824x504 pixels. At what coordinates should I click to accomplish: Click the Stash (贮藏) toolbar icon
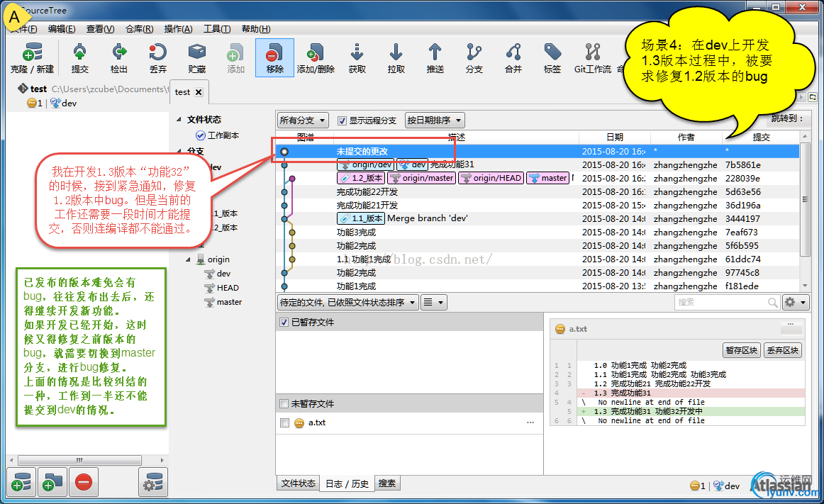[x=197, y=58]
